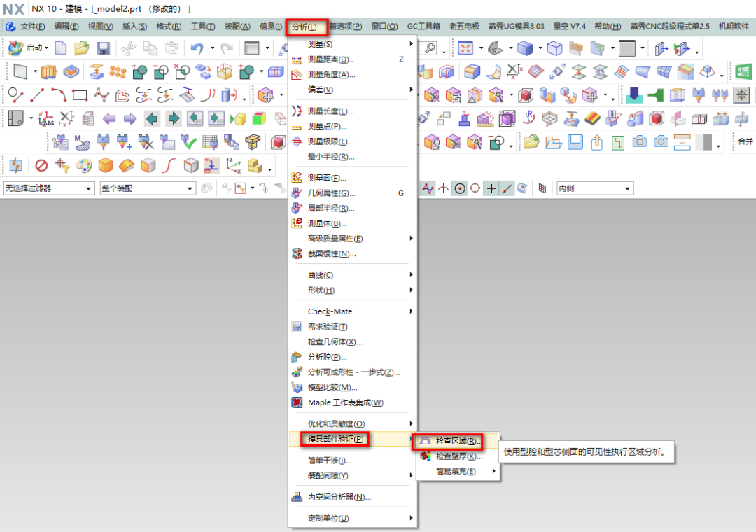
Task: Click the color palette icon
Action: (x=83, y=165)
